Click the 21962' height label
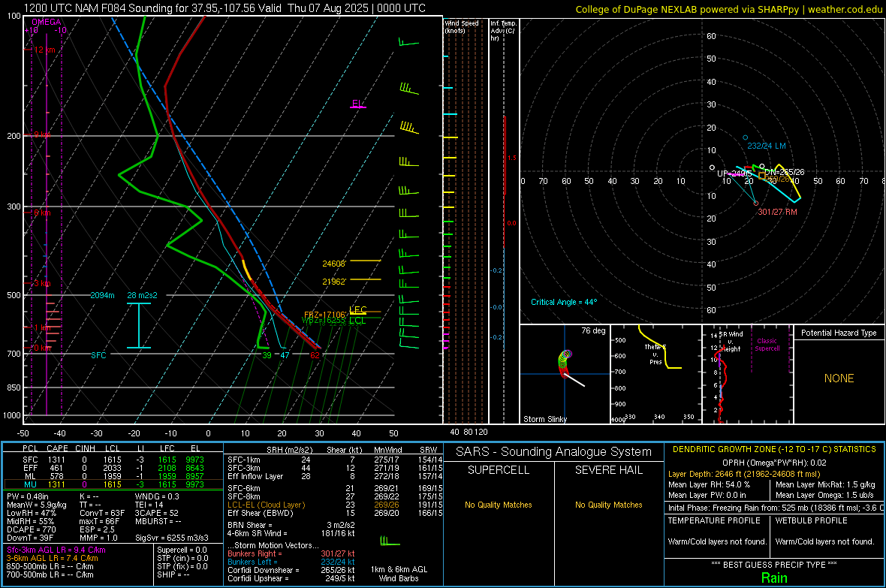This screenshot has width=886, height=588. click(x=334, y=282)
